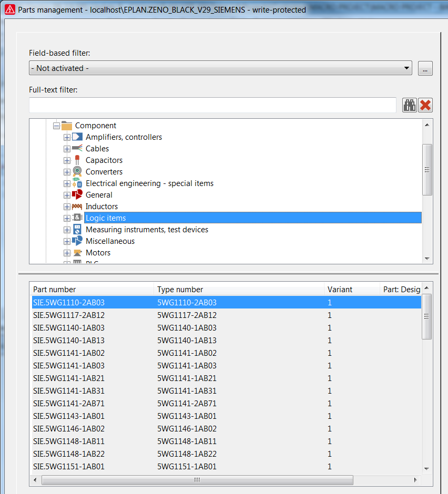Select Measuring instruments, test devices
448x494 pixels.
pyautogui.click(x=147, y=229)
